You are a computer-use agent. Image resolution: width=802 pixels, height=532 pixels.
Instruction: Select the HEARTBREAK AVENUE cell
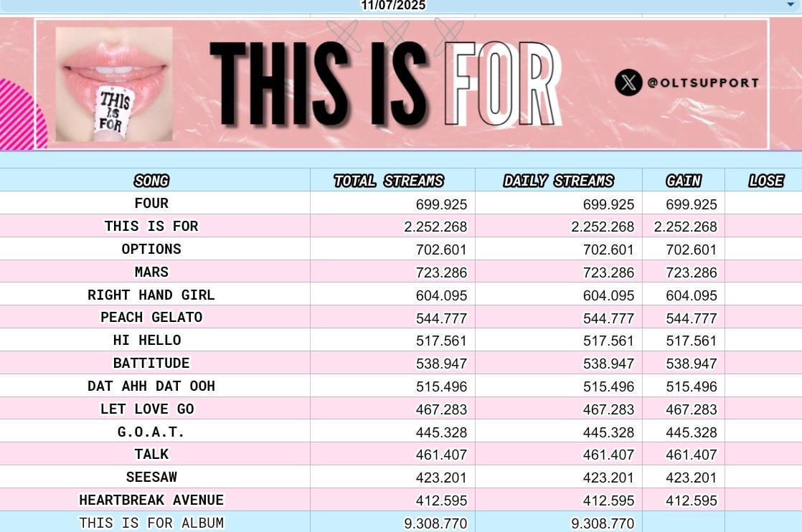tap(151, 500)
